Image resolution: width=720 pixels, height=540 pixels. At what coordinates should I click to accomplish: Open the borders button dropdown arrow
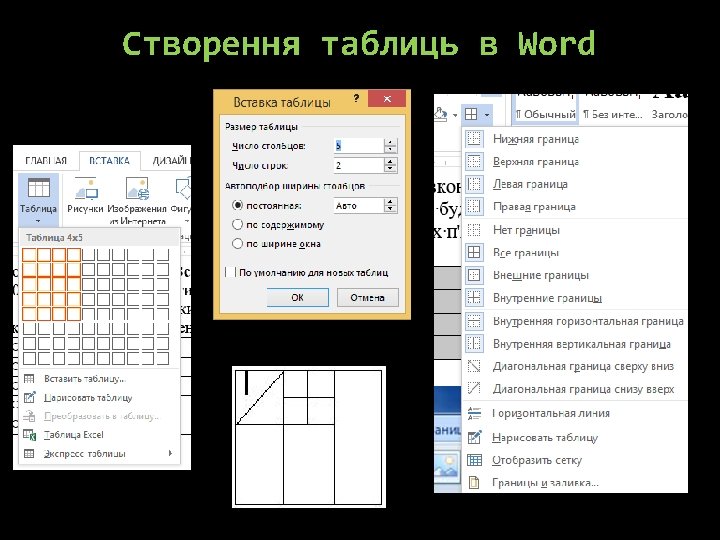(x=487, y=114)
